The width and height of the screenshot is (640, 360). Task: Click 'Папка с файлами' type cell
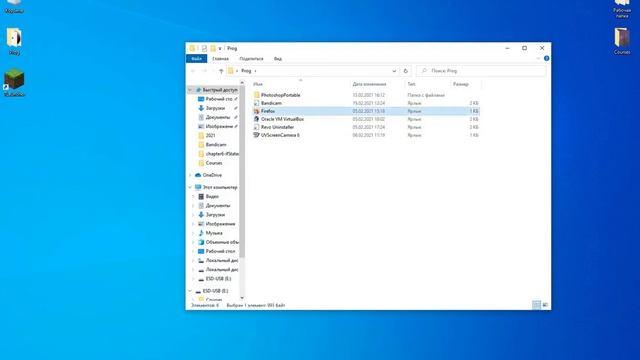tap(426, 95)
